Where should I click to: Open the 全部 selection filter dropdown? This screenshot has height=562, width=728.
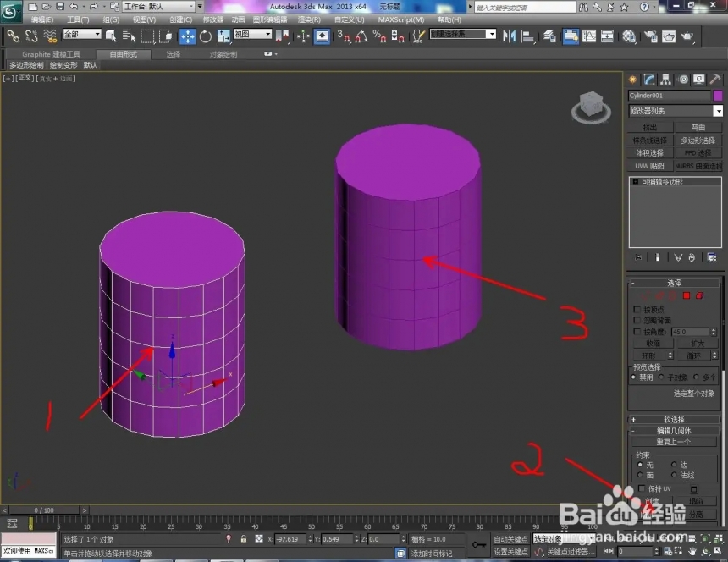[x=82, y=34]
